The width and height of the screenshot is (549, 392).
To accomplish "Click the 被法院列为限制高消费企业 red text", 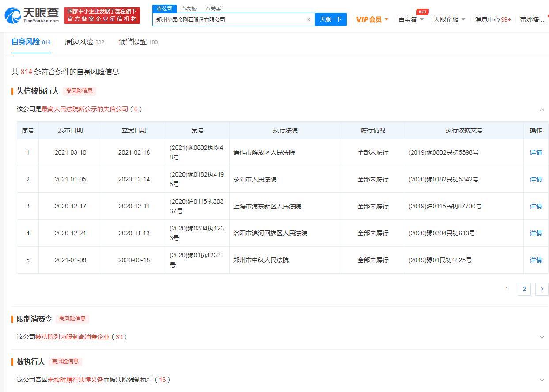I will (72, 337).
